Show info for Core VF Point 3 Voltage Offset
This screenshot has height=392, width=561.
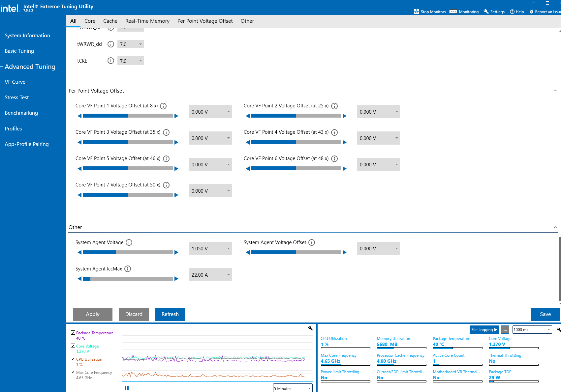click(x=166, y=132)
